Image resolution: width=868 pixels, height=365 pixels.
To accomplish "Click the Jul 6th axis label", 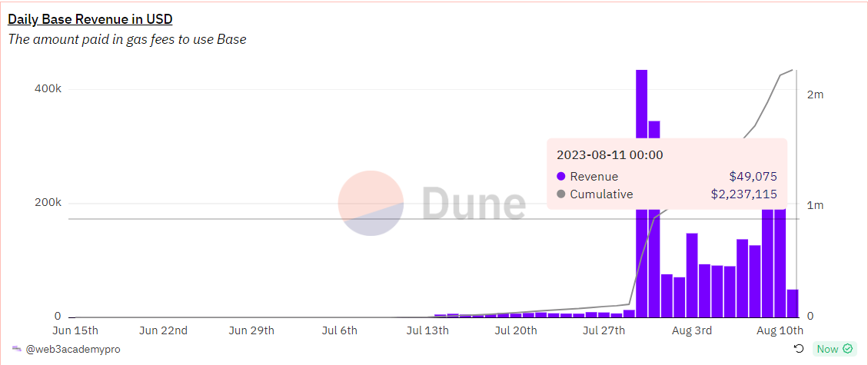I will point(339,330).
